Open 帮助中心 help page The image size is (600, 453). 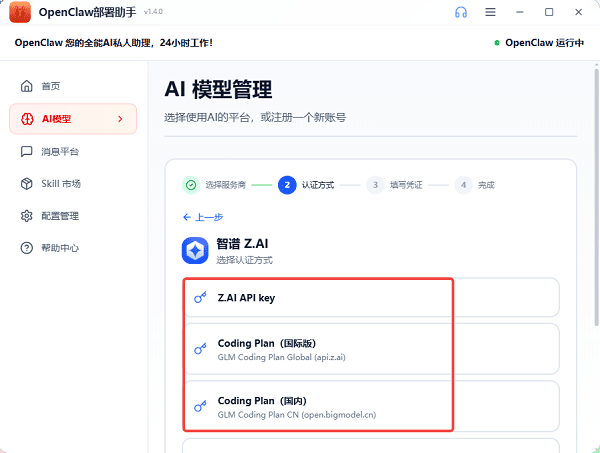(x=73, y=248)
